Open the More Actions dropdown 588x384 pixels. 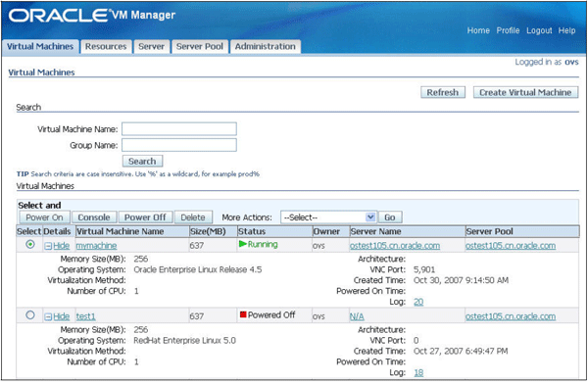328,217
